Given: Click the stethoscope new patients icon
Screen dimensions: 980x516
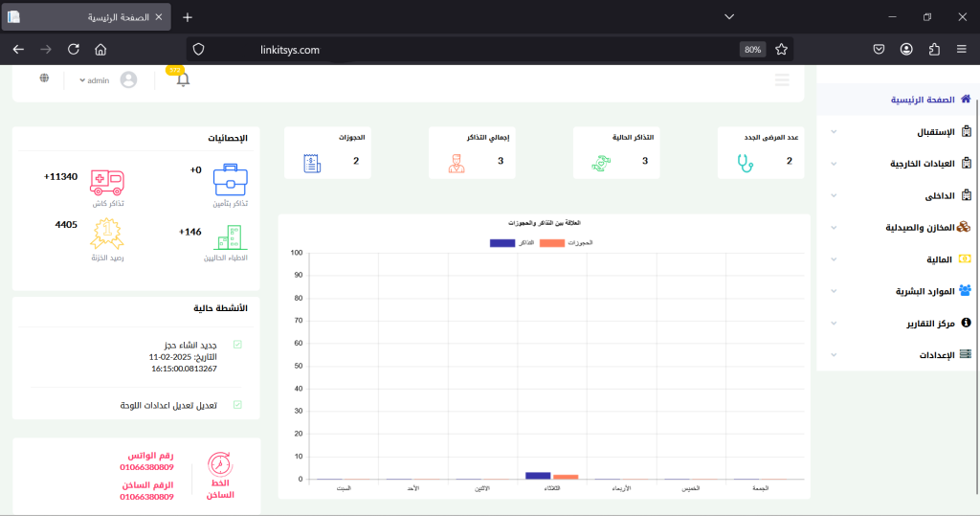Looking at the screenshot, I should coord(744,162).
